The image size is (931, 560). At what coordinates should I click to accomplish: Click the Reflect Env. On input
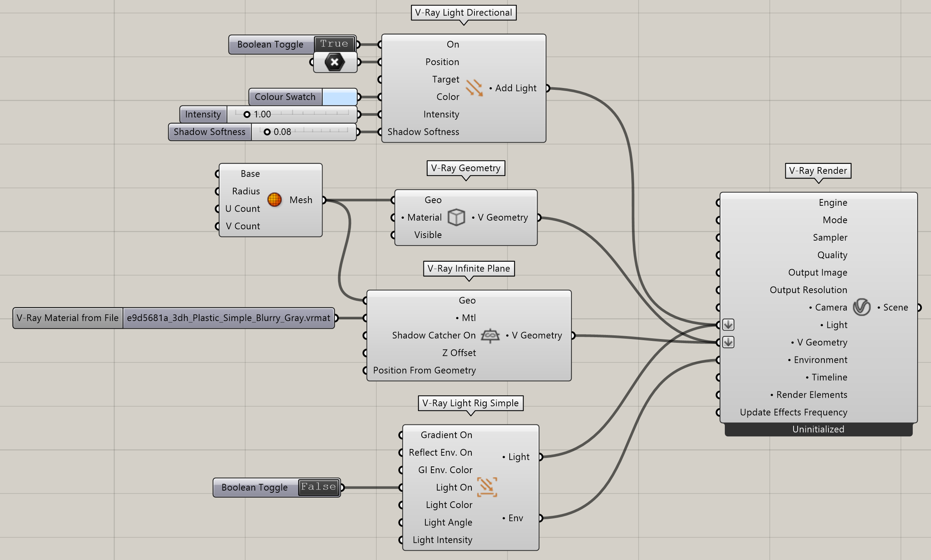pos(440,452)
